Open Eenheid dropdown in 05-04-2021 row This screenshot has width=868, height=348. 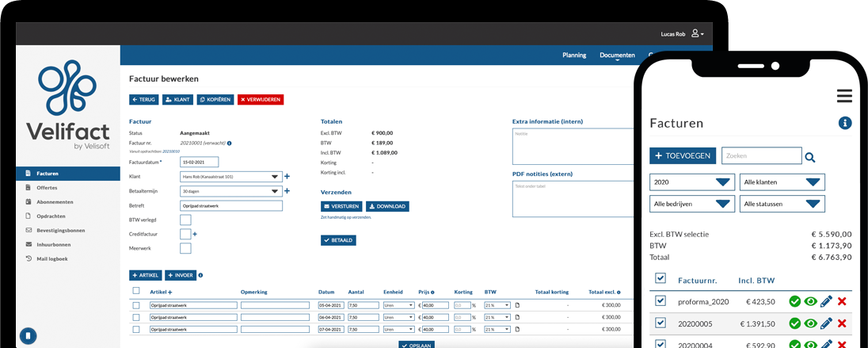398,305
